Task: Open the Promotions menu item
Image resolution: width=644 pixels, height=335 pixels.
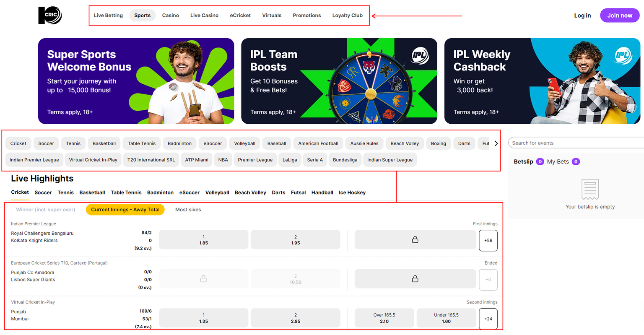Action: pos(306,16)
